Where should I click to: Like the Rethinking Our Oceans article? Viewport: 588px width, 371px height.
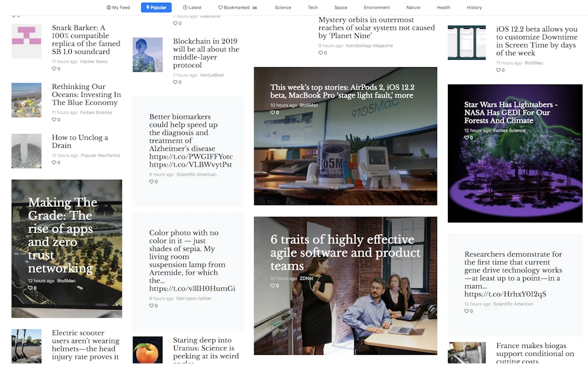(x=56, y=119)
